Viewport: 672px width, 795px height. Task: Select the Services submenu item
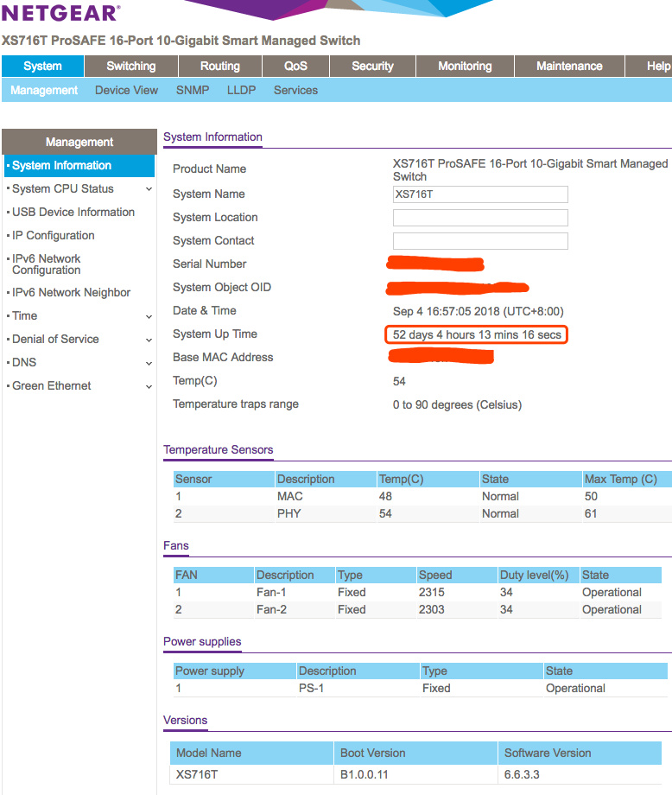point(295,90)
